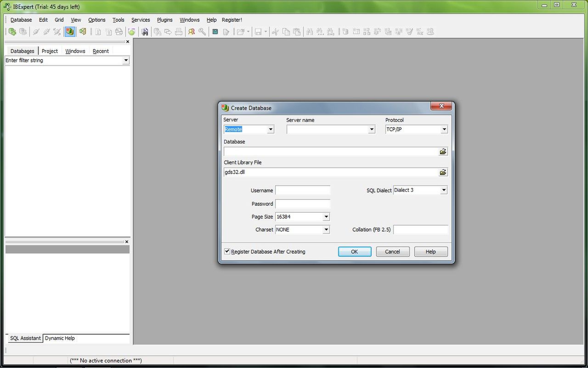Click the Database path input field
Viewport: 588px width, 368px height.
point(331,151)
